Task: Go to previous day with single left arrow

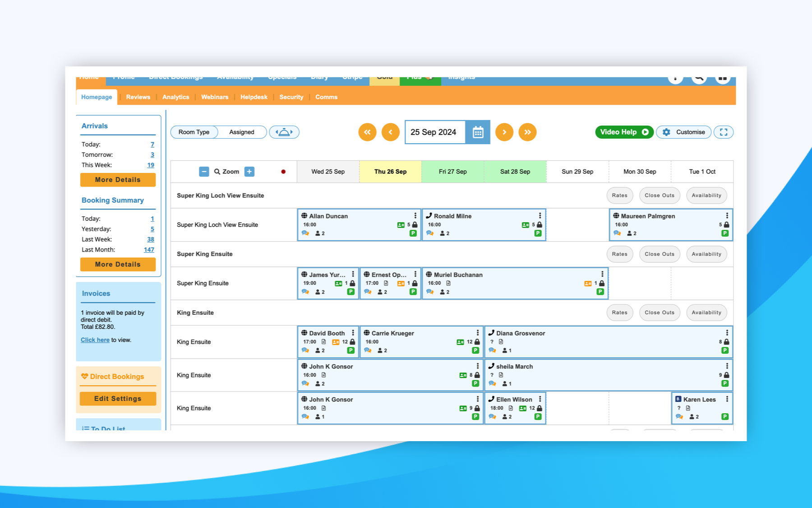Action: [391, 132]
